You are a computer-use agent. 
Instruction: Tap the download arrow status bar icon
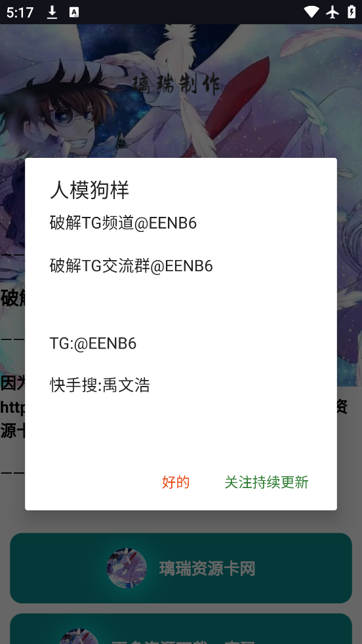(52, 12)
